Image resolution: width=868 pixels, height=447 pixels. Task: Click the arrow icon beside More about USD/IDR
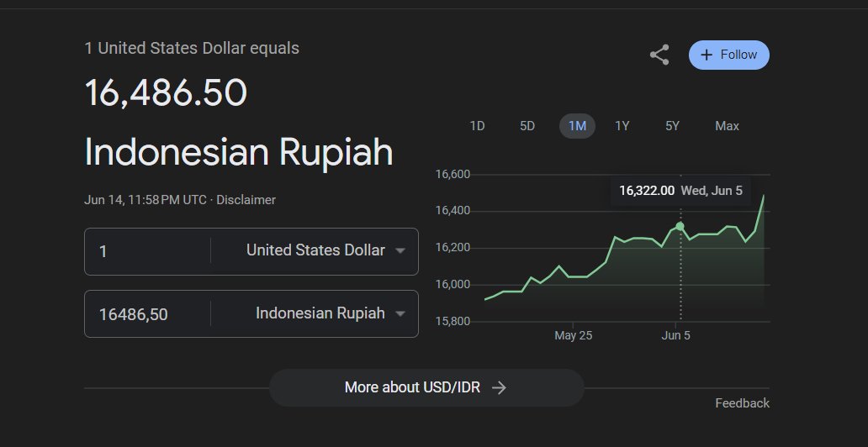click(x=499, y=387)
